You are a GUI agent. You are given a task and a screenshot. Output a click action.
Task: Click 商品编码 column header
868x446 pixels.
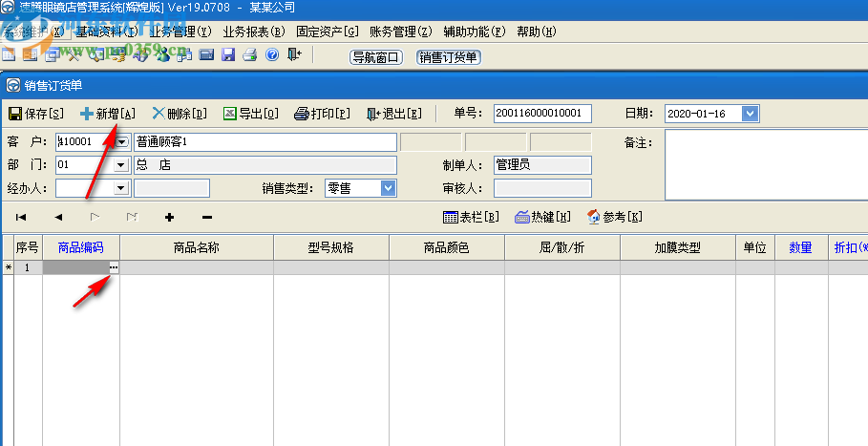(81, 247)
